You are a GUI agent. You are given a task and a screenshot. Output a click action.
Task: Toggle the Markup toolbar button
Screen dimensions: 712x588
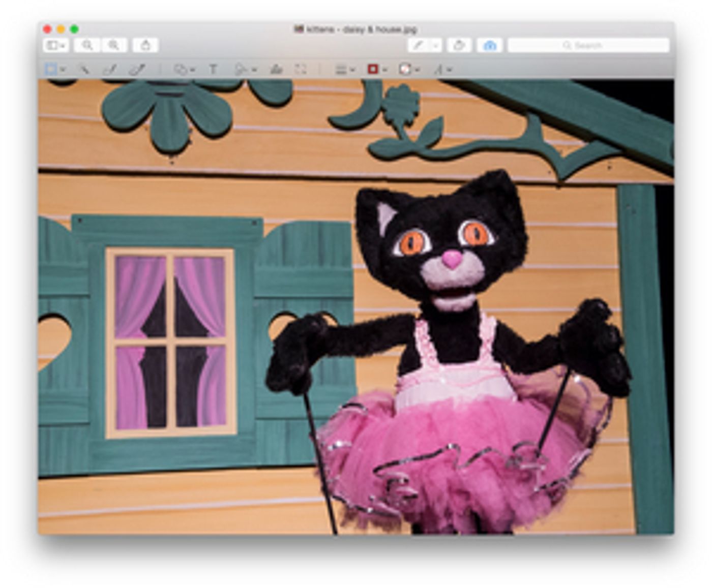489,45
